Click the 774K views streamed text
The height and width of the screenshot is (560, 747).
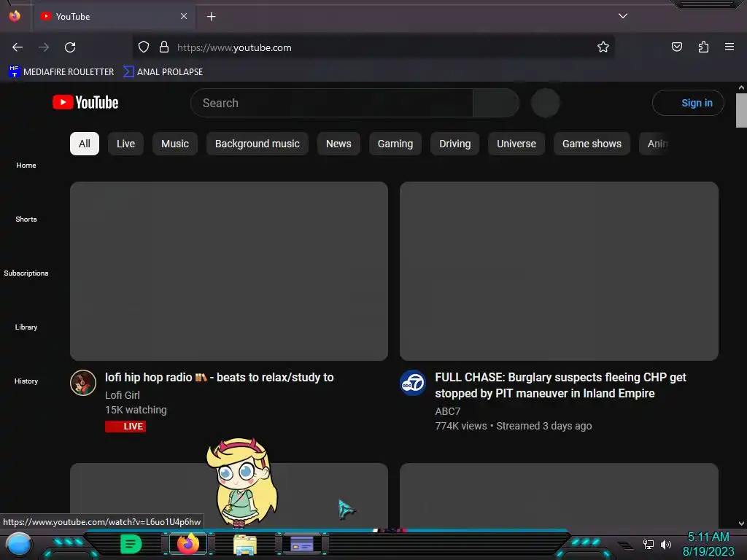pyautogui.click(x=513, y=426)
